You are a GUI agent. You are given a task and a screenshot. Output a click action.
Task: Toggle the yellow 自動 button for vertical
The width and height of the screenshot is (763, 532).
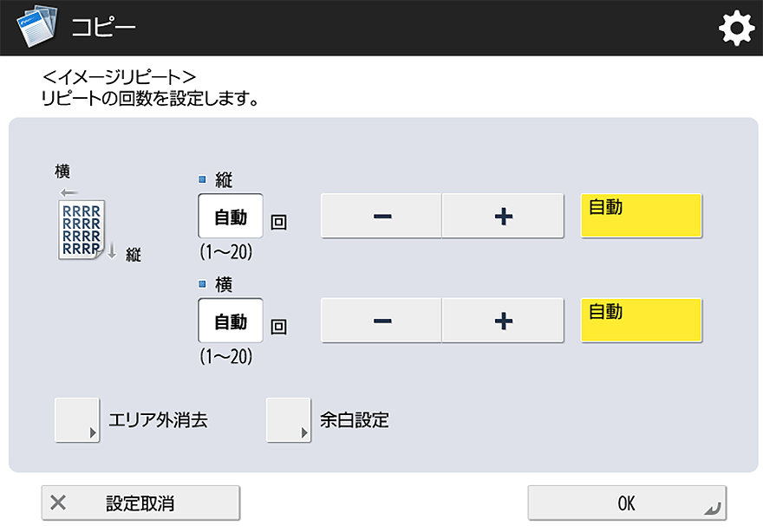[x=641, y=216]
